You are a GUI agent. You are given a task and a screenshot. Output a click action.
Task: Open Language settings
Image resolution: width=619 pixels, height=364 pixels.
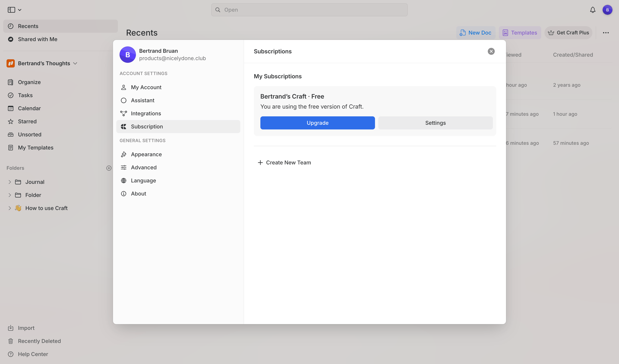pos(178,181)
